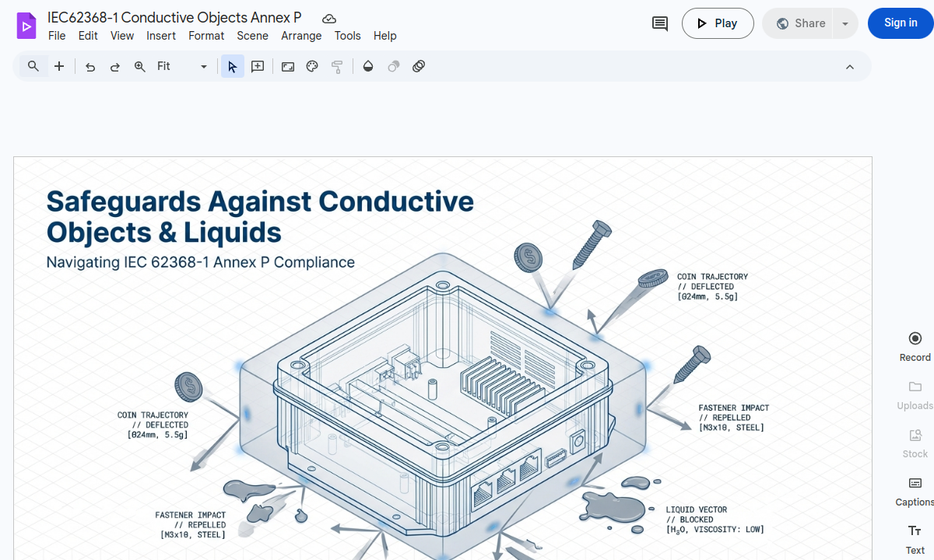
Task: Click the Undo arrow icon
Action: point(90,66)
